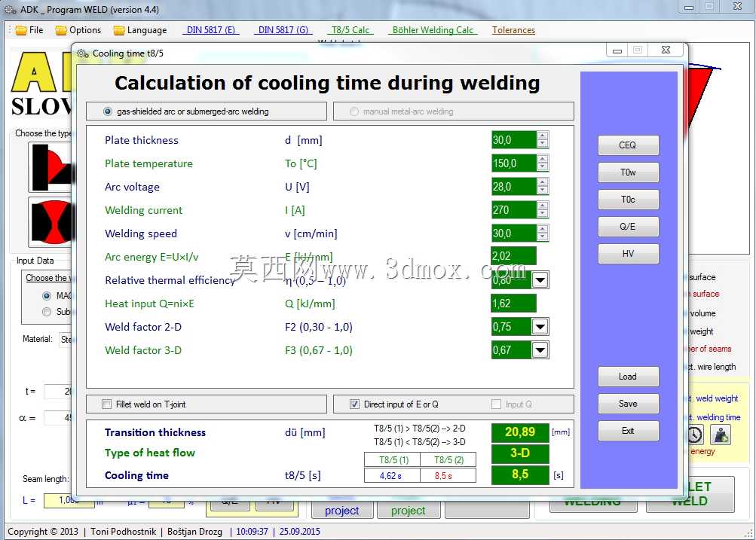Open the Tolerances link

point(513,30)
